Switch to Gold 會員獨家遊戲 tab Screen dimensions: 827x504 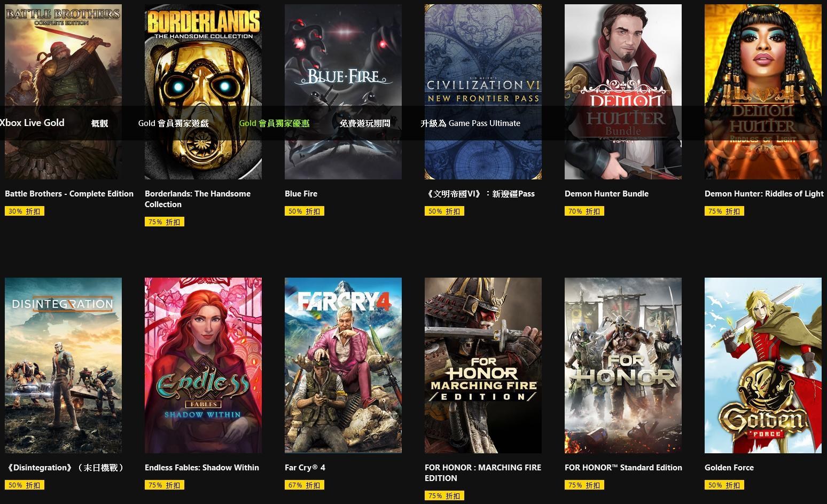173,123
